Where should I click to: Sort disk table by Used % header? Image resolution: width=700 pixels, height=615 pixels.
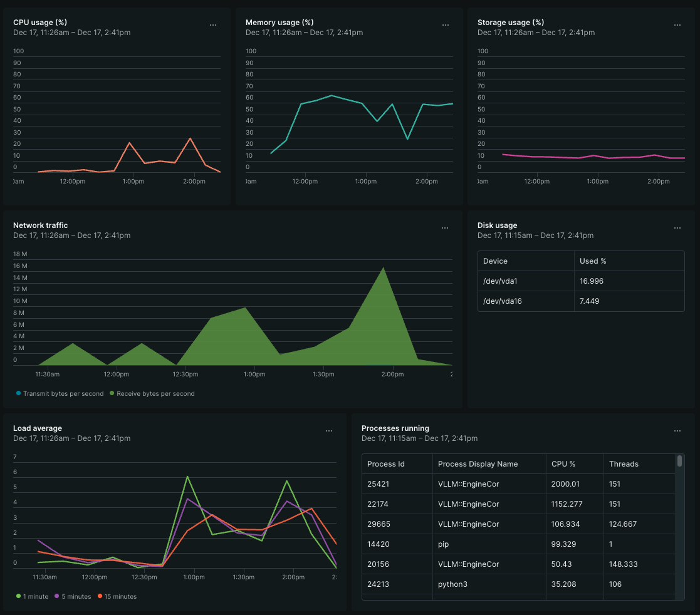593,261
